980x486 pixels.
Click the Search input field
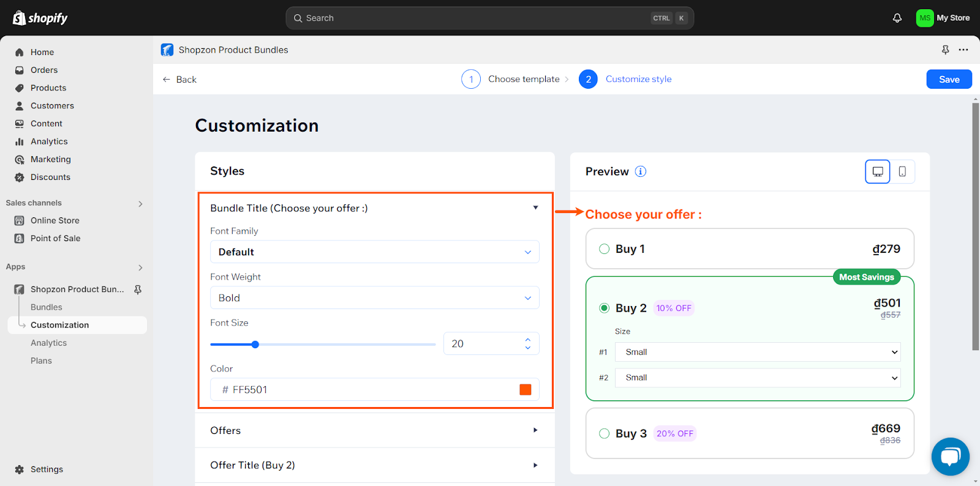pyautogui.click(x=489, y=18)
